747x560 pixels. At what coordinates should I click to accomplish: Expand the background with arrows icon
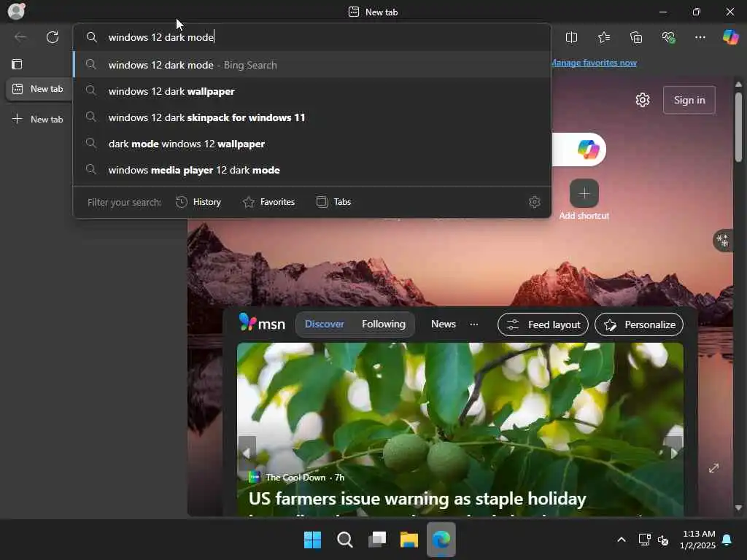(713, 468)
